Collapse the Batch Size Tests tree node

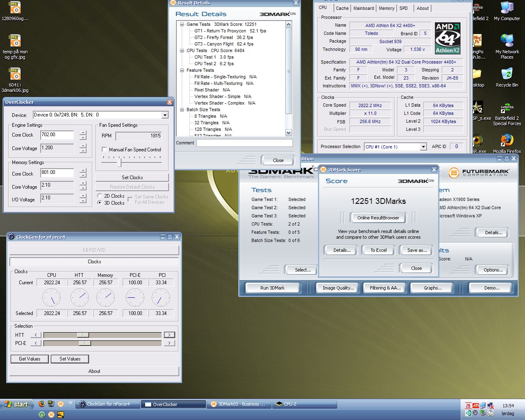(182, 110)
